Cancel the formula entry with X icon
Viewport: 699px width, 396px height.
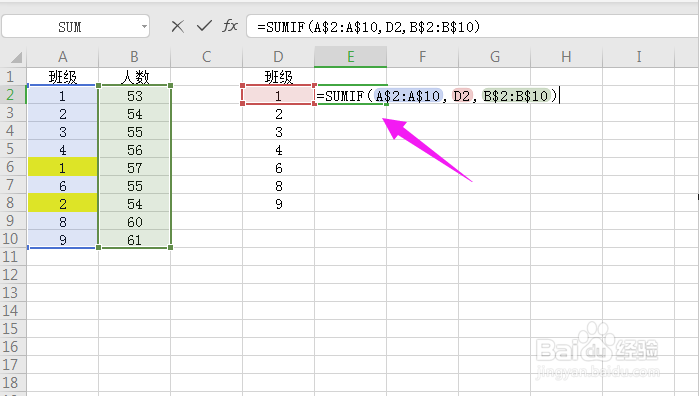point(177,27)
